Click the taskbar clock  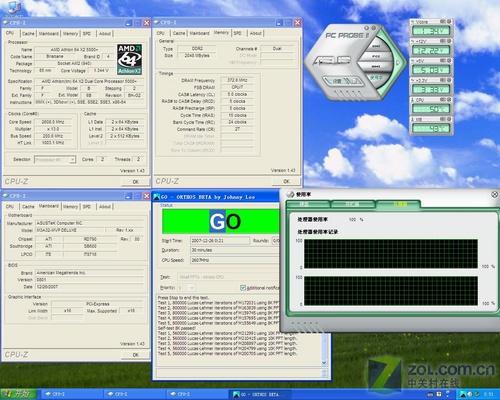point(489,394)
